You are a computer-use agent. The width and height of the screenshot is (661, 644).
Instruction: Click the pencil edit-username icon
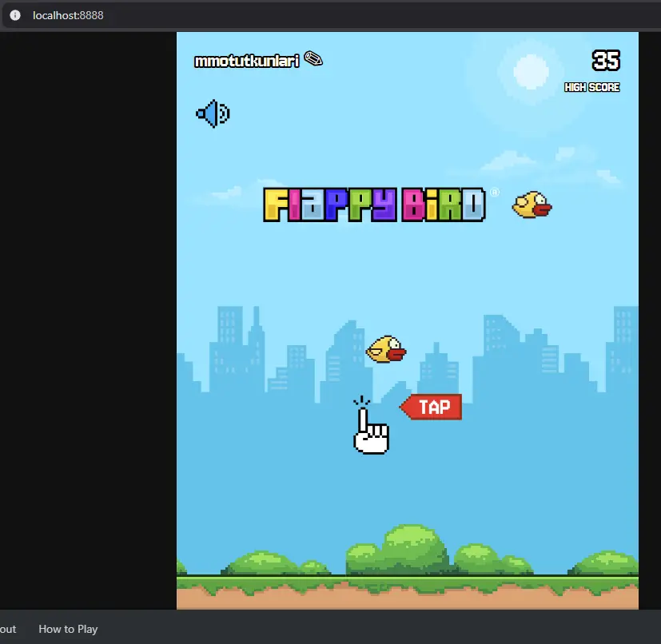click(x=313, y=59)
